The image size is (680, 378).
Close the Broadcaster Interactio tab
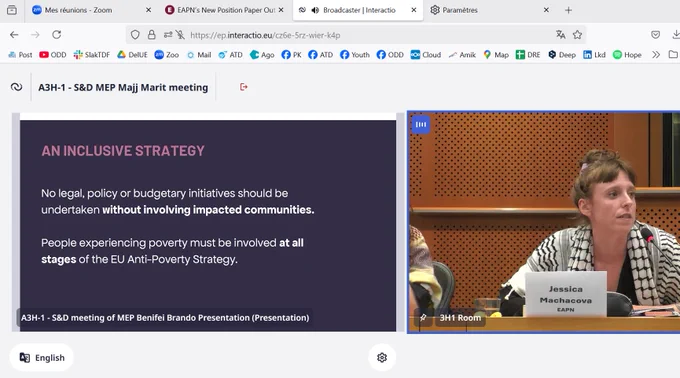pos(414,10)
